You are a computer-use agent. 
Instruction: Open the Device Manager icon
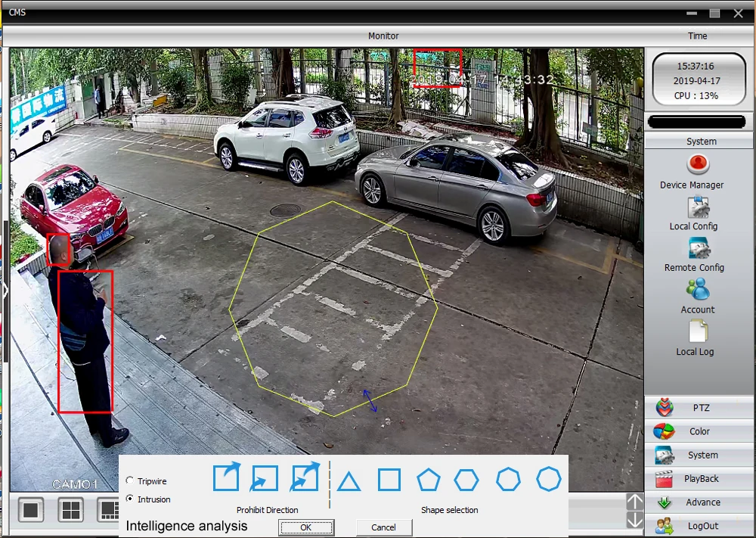698,164
